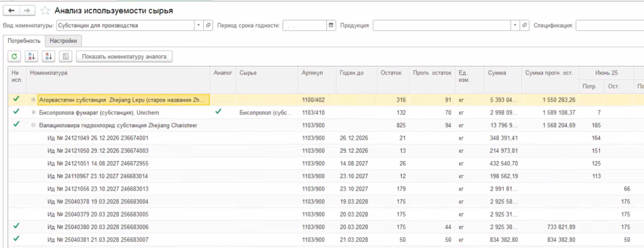Click the Спецификация input field

point(609,26)
